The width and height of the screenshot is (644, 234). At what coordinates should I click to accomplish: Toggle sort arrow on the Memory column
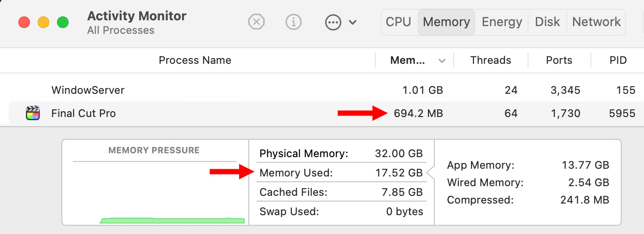click(x=442, y=61)
